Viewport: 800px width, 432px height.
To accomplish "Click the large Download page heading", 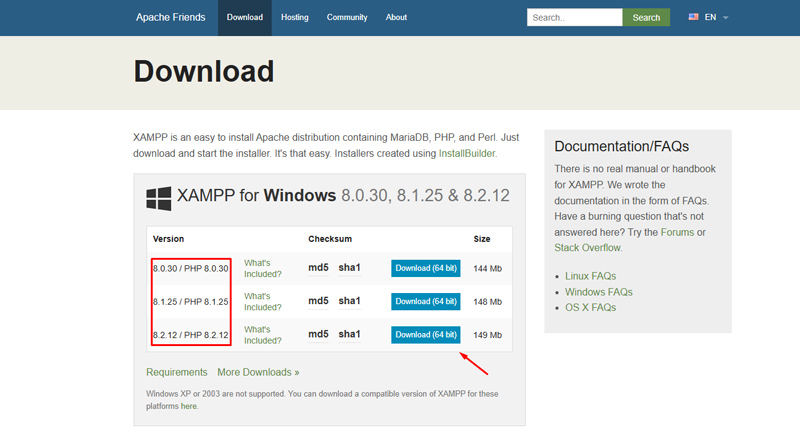I will [204, 71].
